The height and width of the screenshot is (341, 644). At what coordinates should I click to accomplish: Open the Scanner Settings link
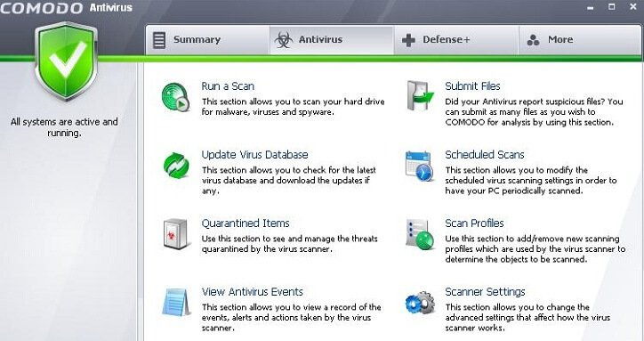[x=485, y=292]
